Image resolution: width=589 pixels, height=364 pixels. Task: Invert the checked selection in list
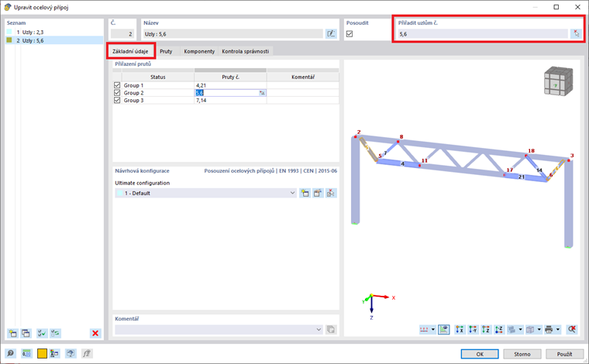point(56,333)
